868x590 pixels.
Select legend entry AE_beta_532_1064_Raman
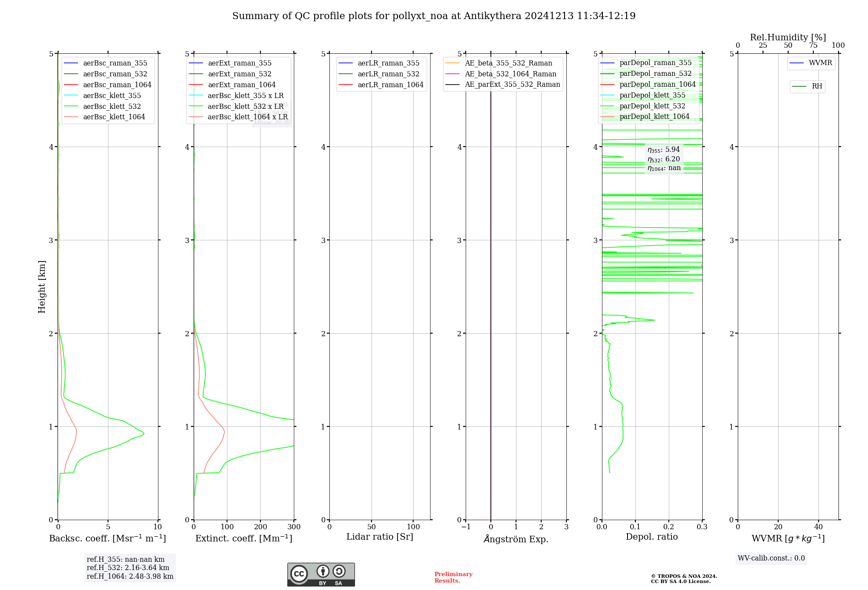[x=501, y=74]
